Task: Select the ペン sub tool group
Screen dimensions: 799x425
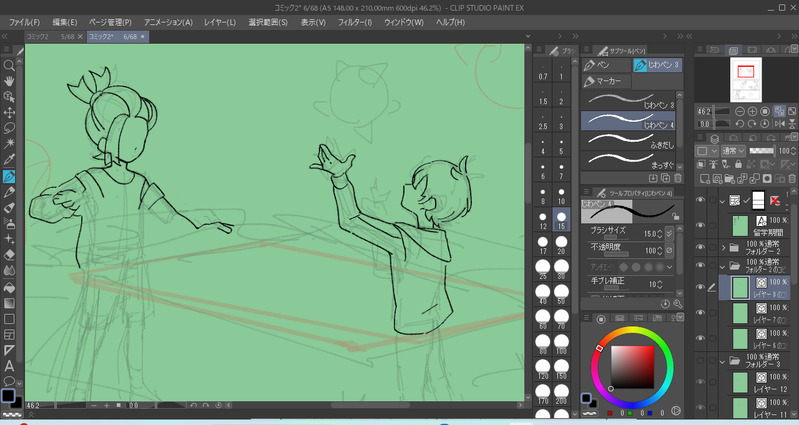Action: 606,65
